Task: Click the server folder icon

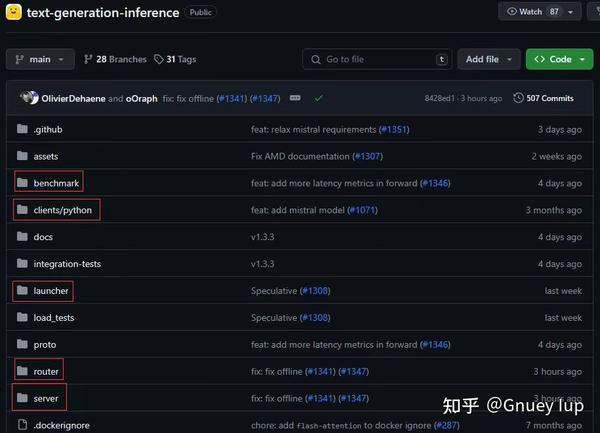Action: (x=23, y=398)
